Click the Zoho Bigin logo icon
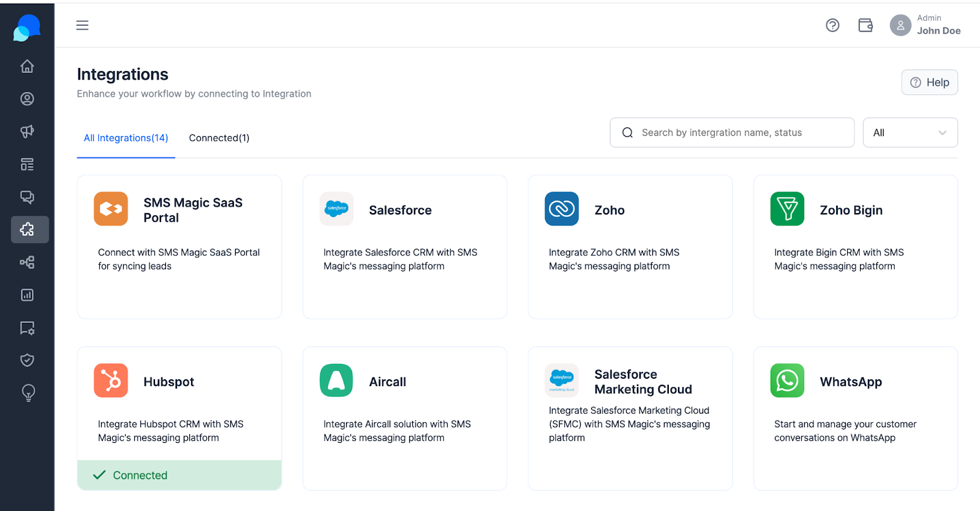Screen dimensions: 980x511 (x=787, y=209)
